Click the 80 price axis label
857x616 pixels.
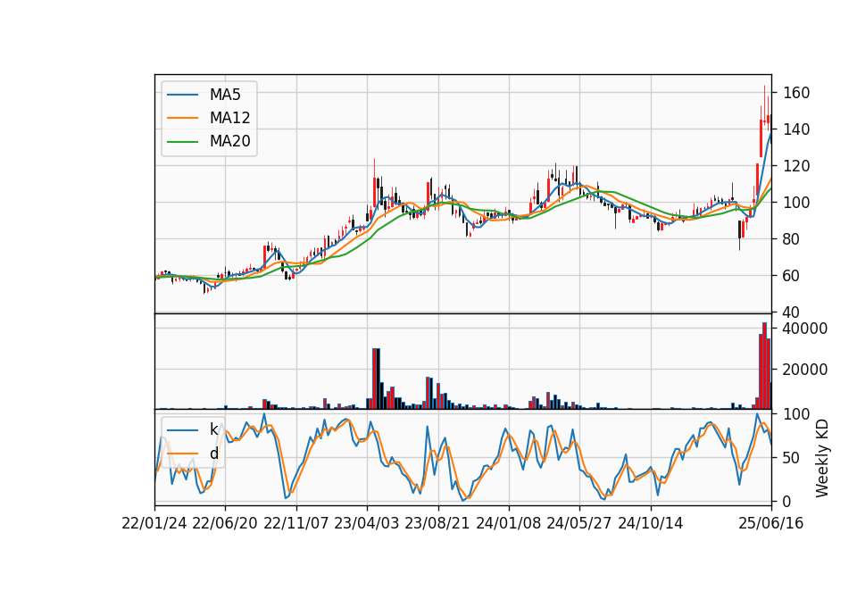792,239
